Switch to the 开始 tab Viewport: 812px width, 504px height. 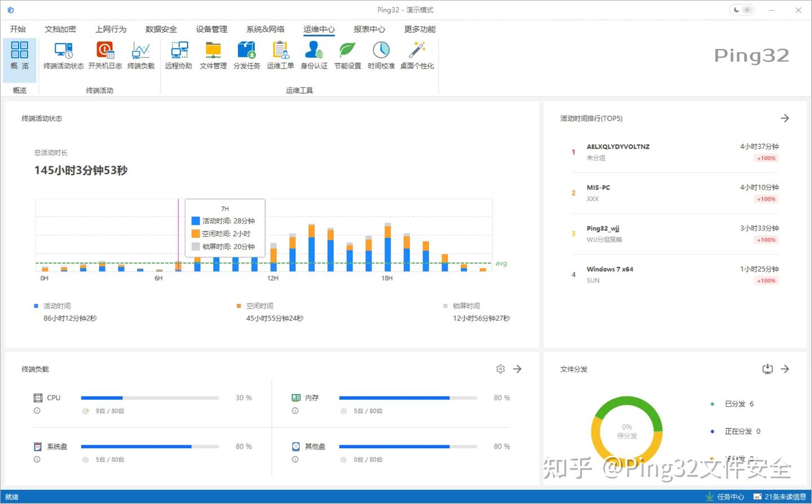coord(18,29)
